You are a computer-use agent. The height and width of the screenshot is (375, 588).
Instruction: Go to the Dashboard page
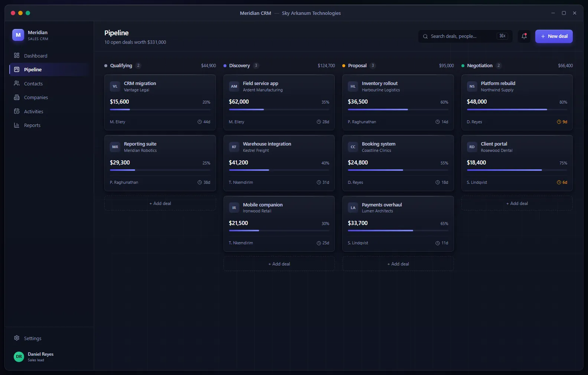[x=49, y=56]
